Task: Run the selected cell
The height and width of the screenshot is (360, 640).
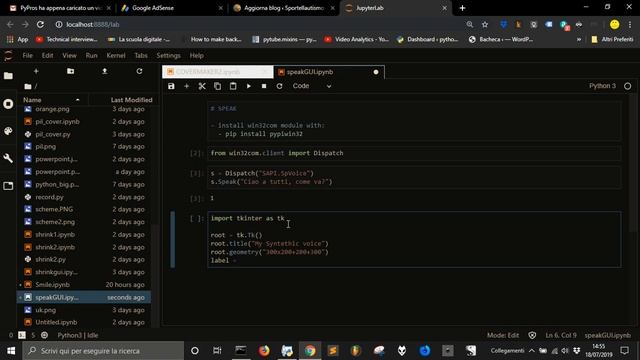Action: tap(248, 86)
